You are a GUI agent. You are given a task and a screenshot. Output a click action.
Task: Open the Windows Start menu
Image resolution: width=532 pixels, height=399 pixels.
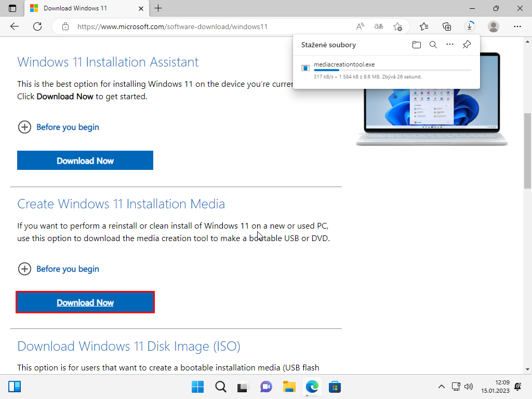click(x=197, y=387)
